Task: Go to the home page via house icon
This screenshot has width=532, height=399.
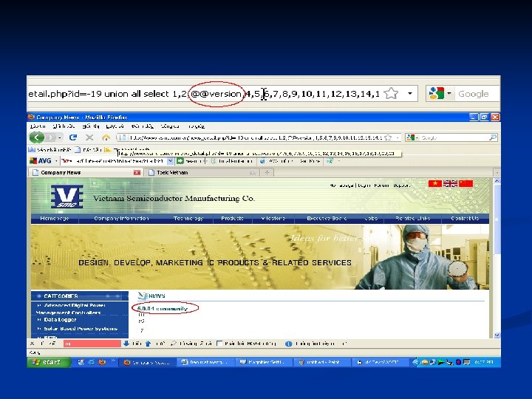Action: tap(106, 137)
